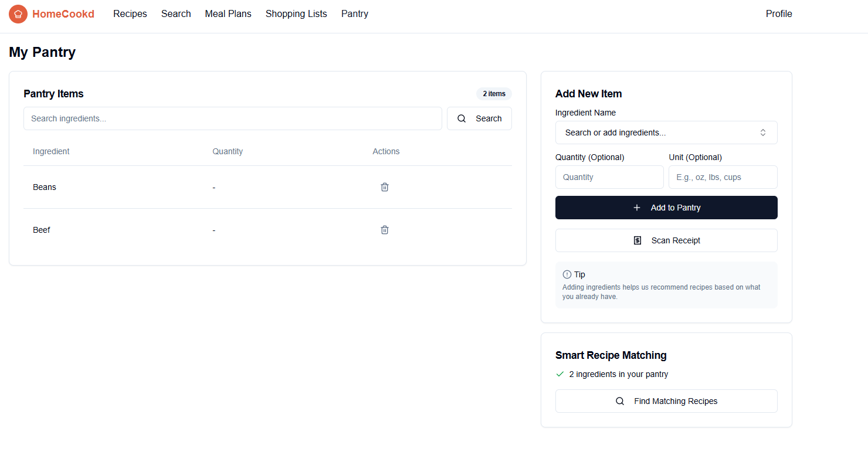Viewport: 868px width, 472px height.
Task: Delete the Beef pantry item
Action: [x=385, y=230]
